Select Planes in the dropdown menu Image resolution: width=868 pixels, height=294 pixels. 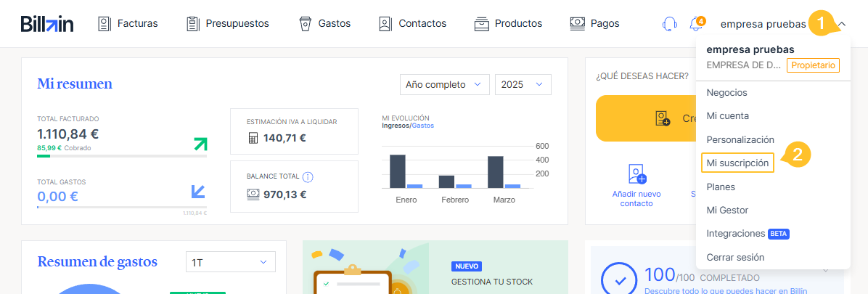pos(721,187)
